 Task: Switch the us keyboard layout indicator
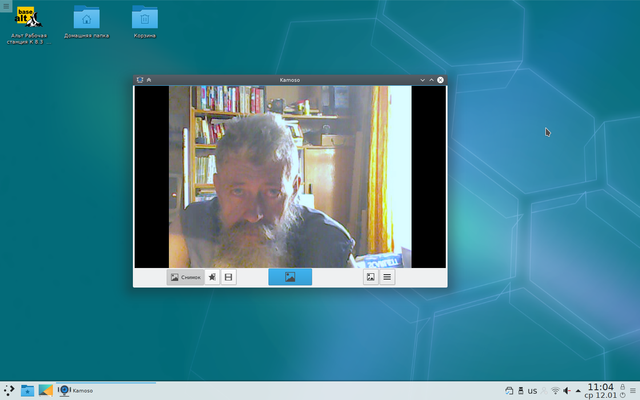[x=532, y=391]
